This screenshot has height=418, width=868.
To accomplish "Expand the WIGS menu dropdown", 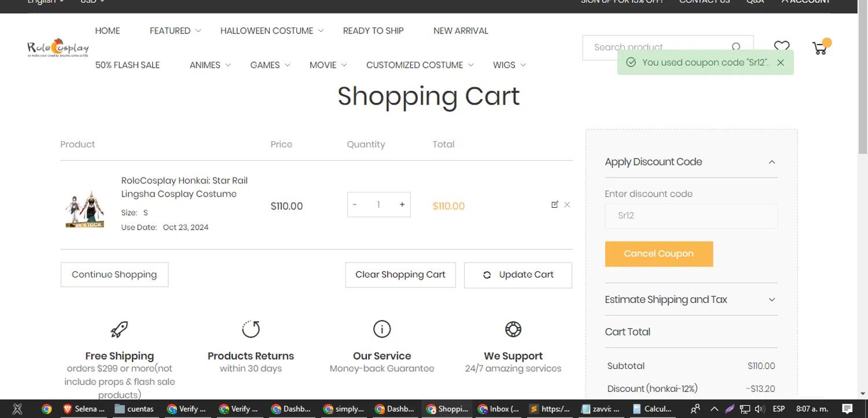I will pos(523,65).
